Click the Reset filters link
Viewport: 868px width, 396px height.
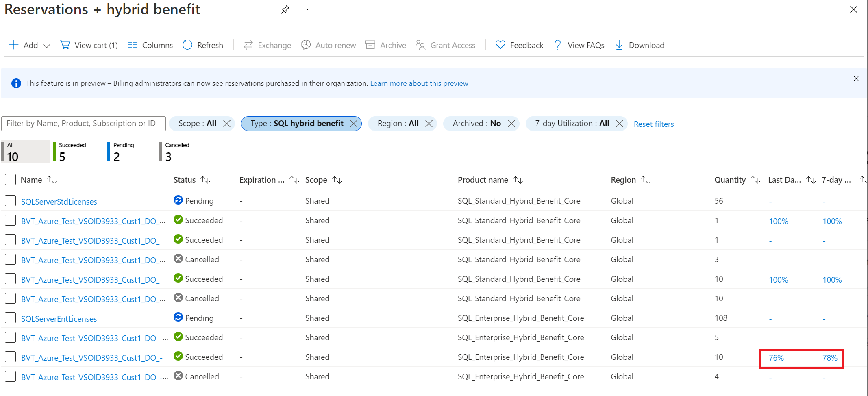pos(653,124)
